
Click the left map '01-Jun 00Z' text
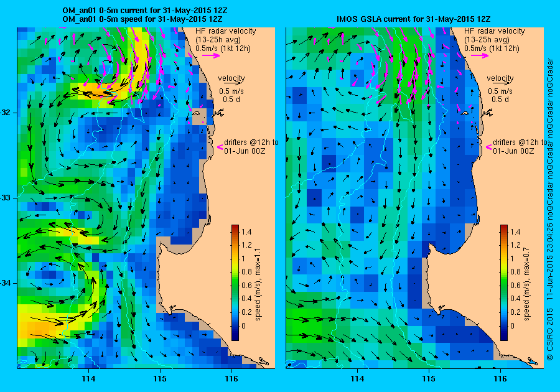[245, 151]
